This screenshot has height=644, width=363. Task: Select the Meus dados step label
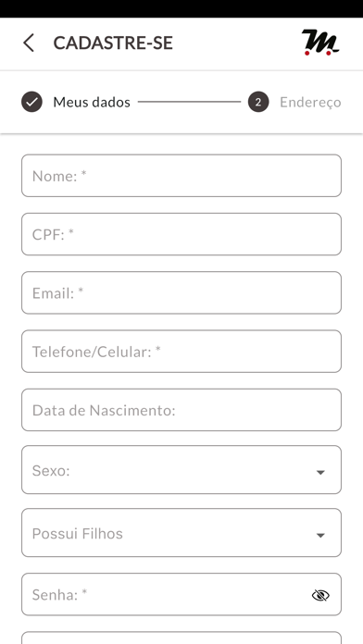[92, 102]
